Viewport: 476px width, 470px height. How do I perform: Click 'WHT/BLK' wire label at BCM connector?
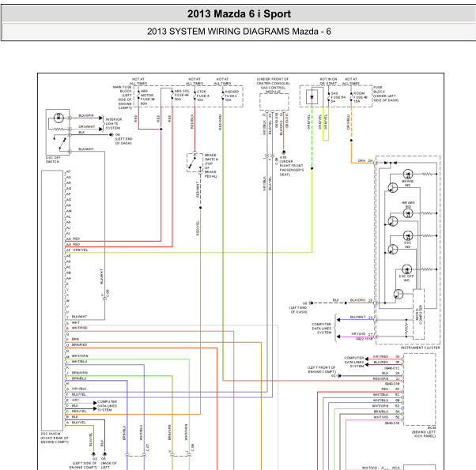point(380,395)
